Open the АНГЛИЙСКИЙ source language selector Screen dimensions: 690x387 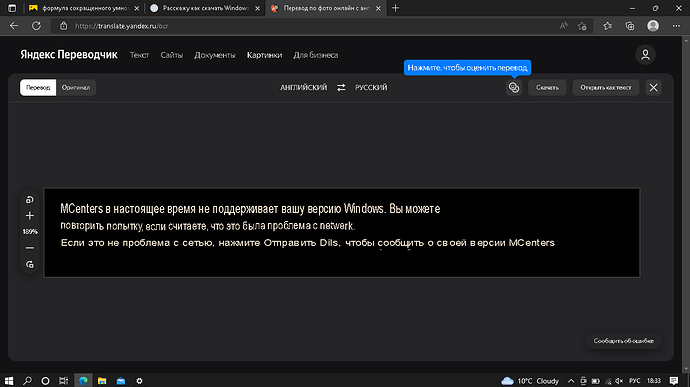(x=304, y=88)
